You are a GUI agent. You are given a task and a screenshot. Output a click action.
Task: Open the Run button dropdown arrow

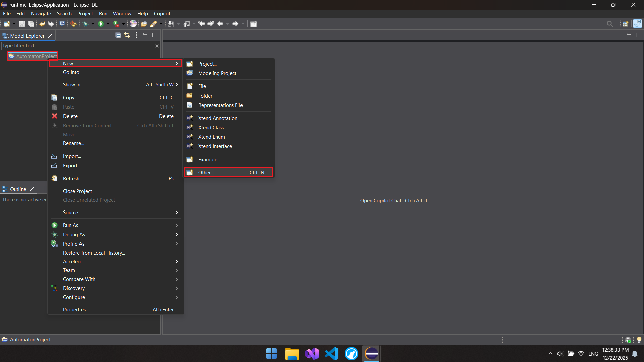(x=108, y=24)
